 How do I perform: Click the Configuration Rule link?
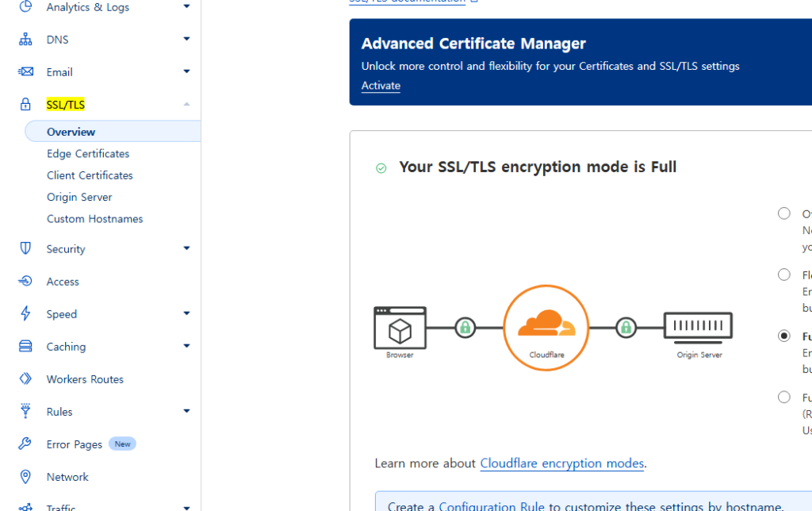[x=492, y=506]
